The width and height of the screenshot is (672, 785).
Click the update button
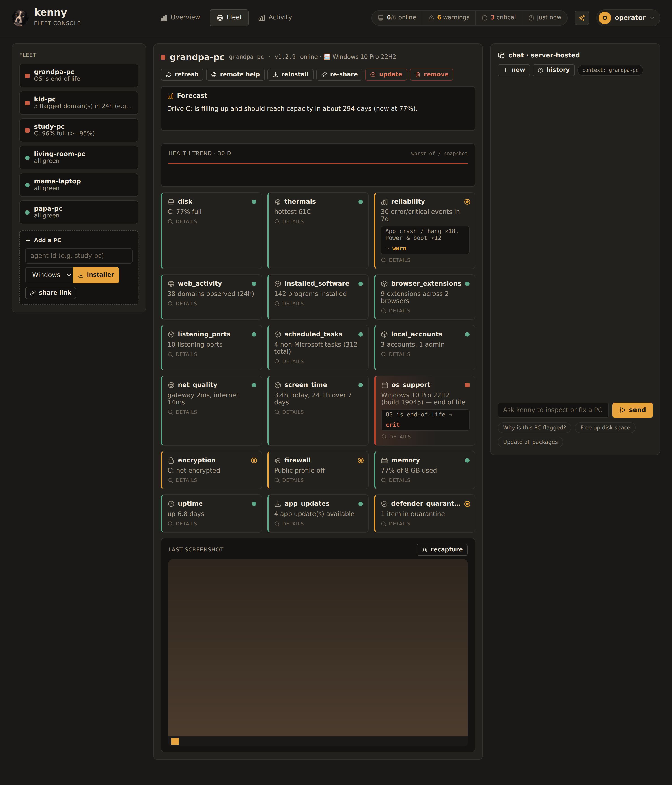[386, 75]
